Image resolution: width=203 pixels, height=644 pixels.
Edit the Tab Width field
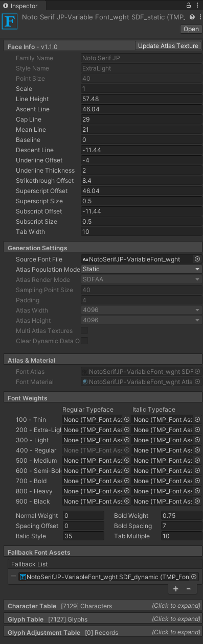(x=141, y=232)
